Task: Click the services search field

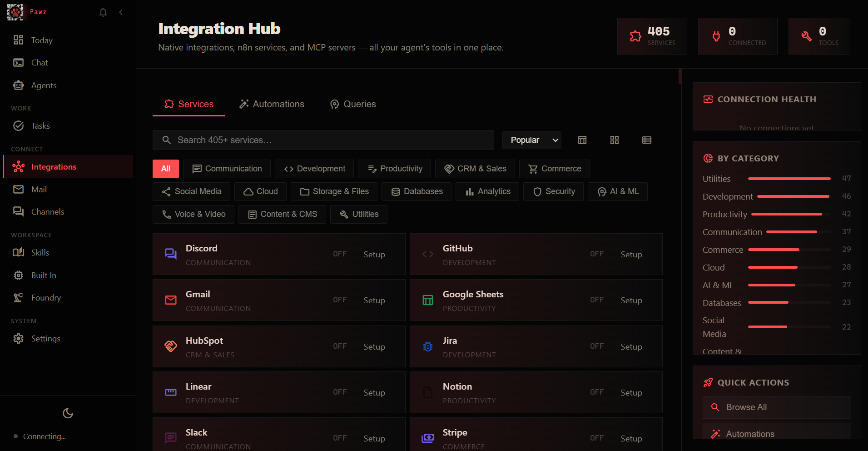Action: tap(323, 140)
